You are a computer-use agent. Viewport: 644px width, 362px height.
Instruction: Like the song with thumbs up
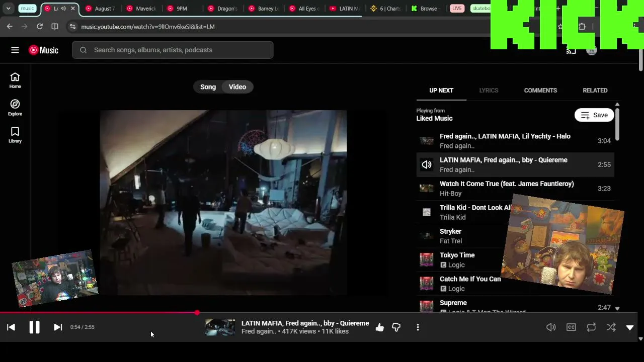(x=380, y=327)
